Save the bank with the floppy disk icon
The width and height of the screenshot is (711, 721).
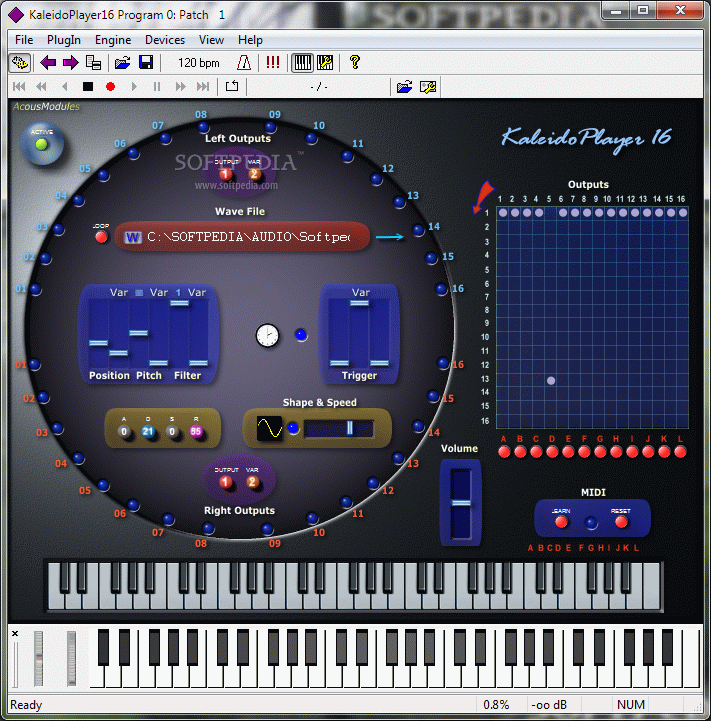(x=146, y=63)
